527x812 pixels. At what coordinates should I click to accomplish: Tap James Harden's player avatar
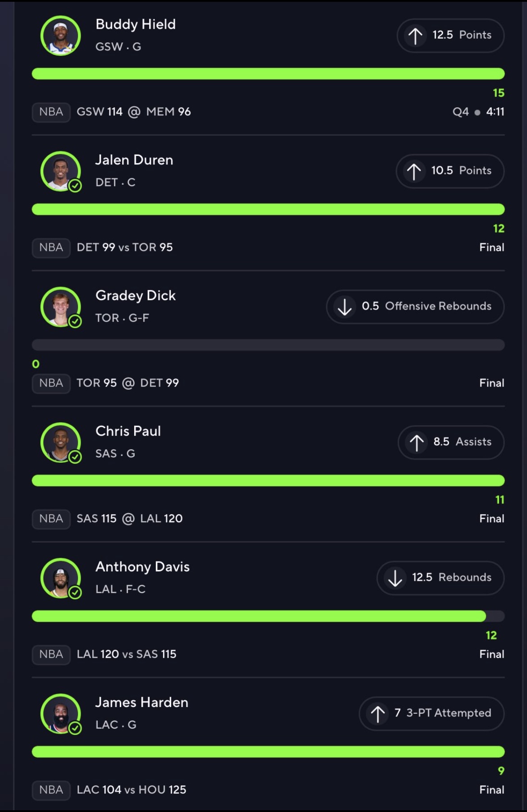61,714
